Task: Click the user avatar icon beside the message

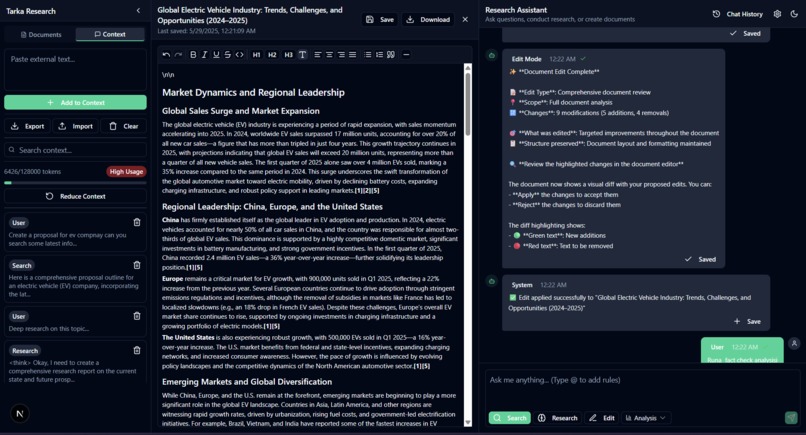Action: (794, 343)
